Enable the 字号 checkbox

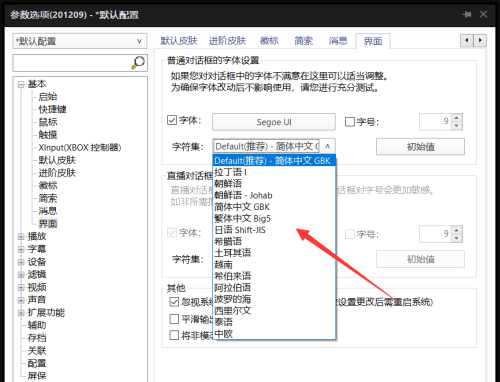(349, 122)
